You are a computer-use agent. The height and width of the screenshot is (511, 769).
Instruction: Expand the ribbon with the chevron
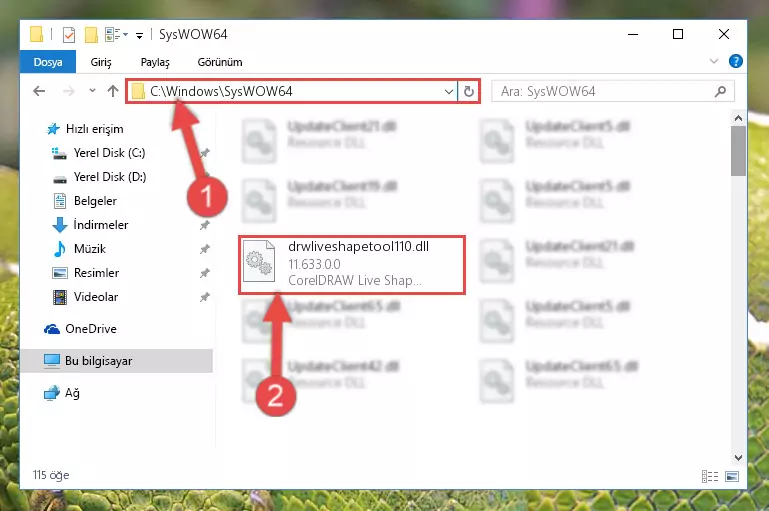714,61
